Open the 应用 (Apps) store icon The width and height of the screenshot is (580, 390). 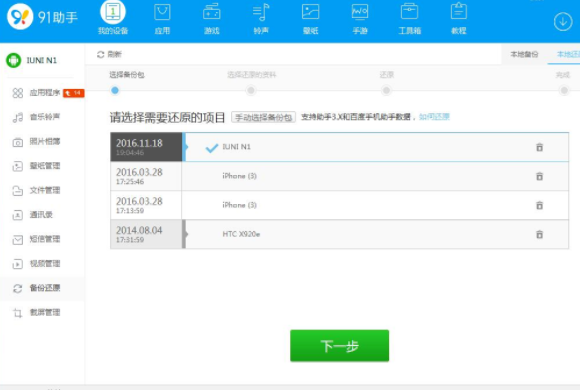(162, 19)
